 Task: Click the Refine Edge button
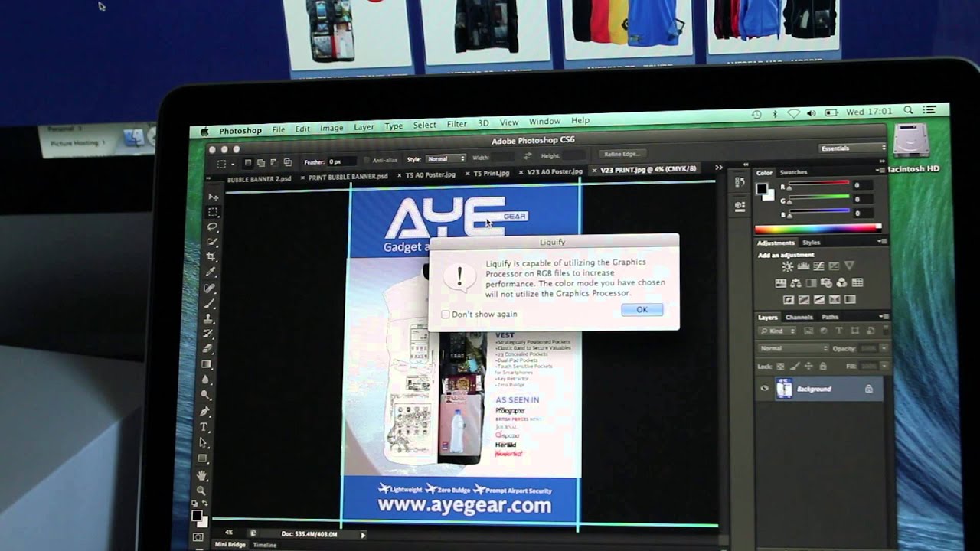(621, 154)
